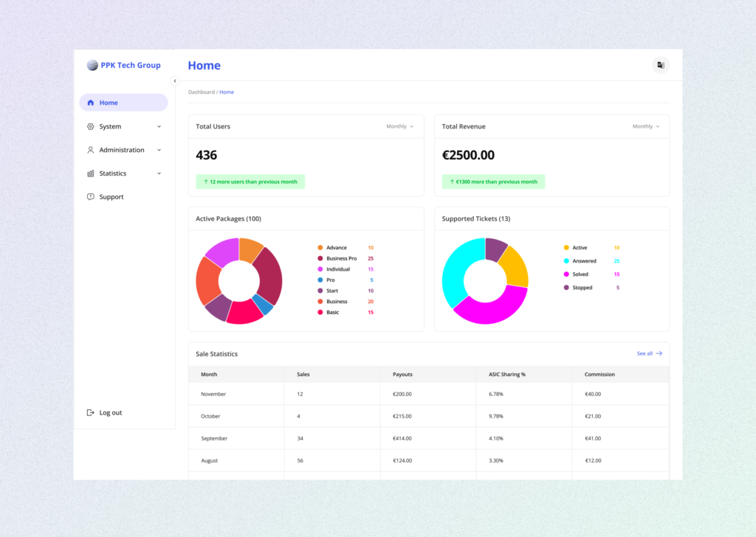Screen dimensions: 756x537
Task: Click the PPK Tech Group globe logo
Action: point(92,65)
